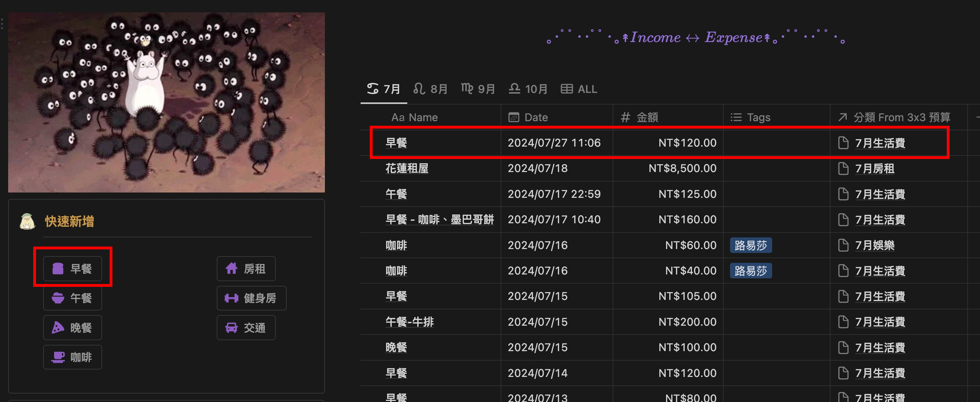
Task: Click the soot sprites cover image
Action: [x=166, y=102]
